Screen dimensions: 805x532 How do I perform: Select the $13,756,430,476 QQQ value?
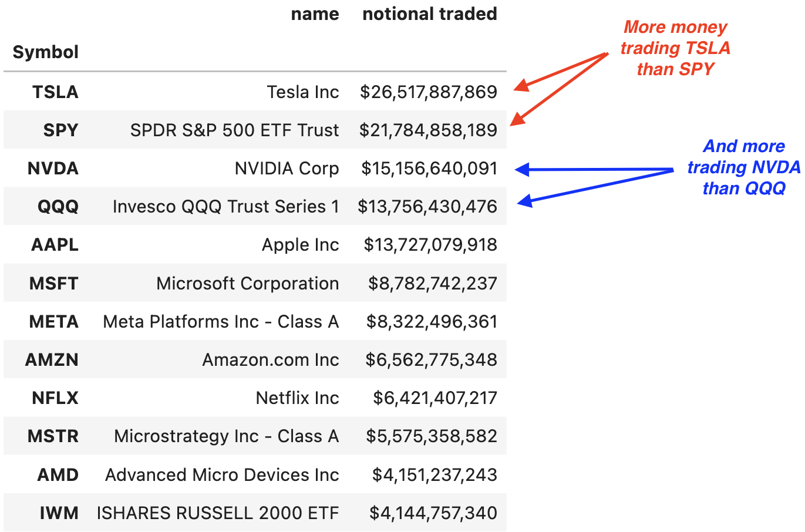427,207
